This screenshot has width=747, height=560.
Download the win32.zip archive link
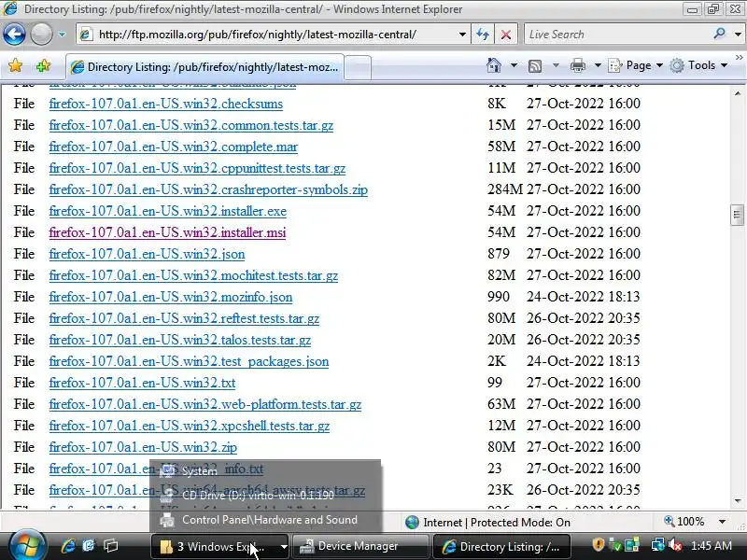tap(143, 447)
